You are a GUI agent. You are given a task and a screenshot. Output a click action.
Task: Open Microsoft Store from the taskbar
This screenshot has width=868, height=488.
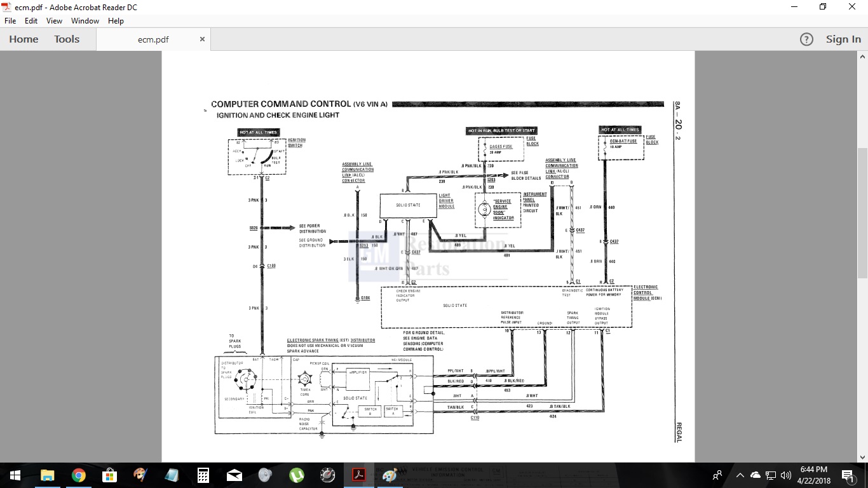coord(110,475)
